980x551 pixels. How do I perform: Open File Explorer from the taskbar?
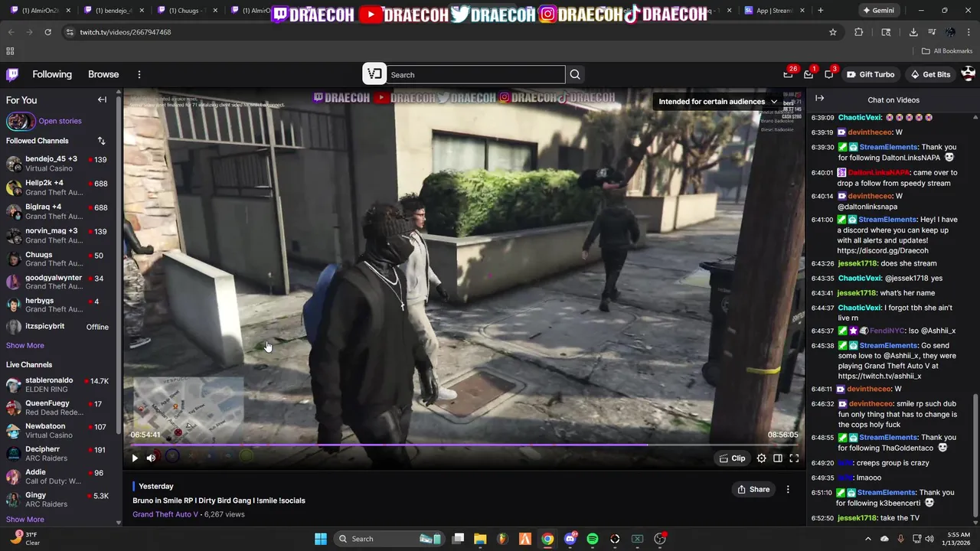point(480,539)
